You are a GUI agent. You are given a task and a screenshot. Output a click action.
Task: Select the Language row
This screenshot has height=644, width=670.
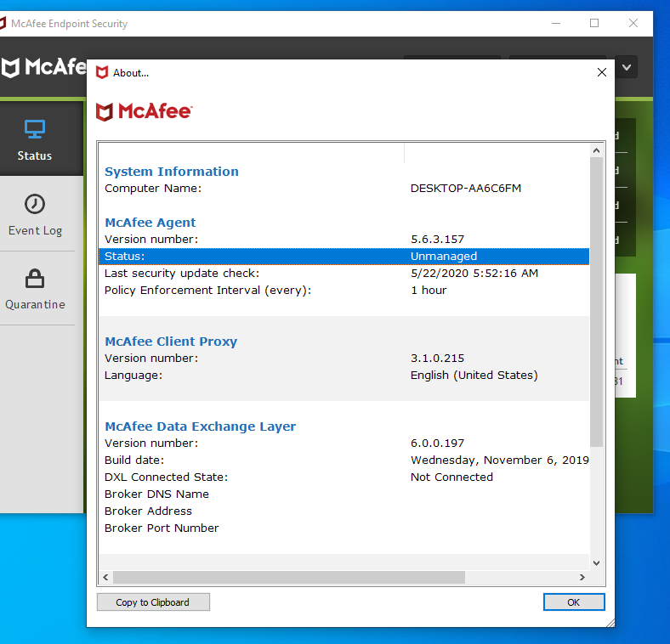[x=344, y=376]
